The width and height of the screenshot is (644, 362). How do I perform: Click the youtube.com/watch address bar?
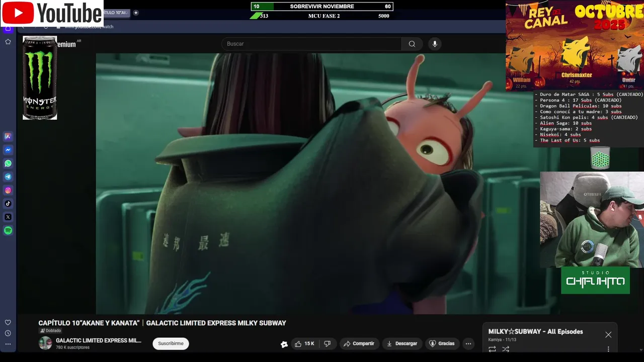(x=89, y=27)
